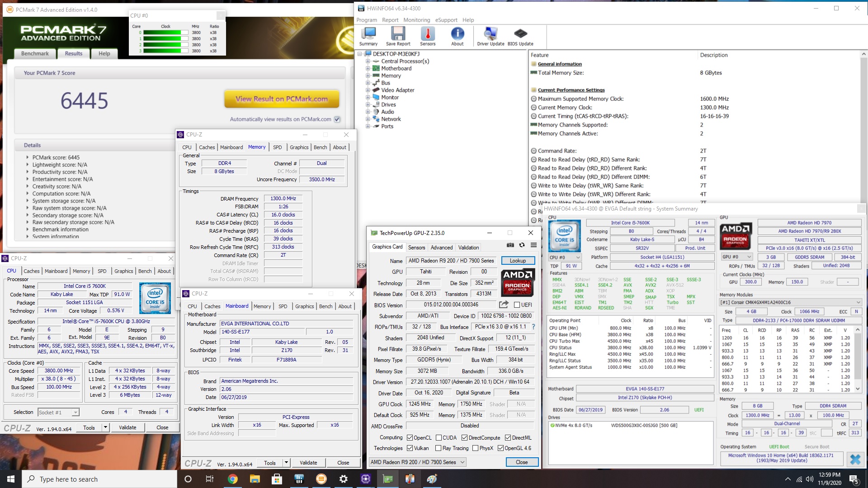Expand Motherboard node in HWiNFO tree
The height and width of the screenshot is (488, 868).
[x=368, y=69]
